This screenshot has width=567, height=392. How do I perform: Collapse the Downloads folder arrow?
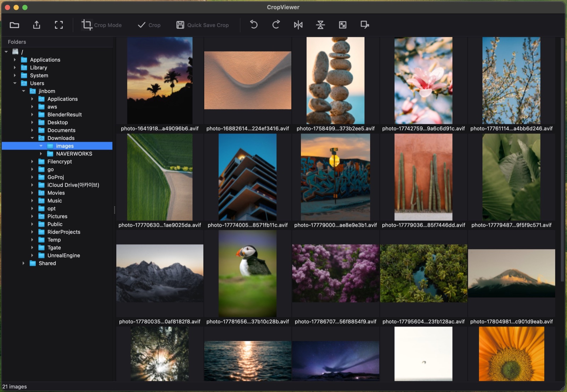(32, 138)
